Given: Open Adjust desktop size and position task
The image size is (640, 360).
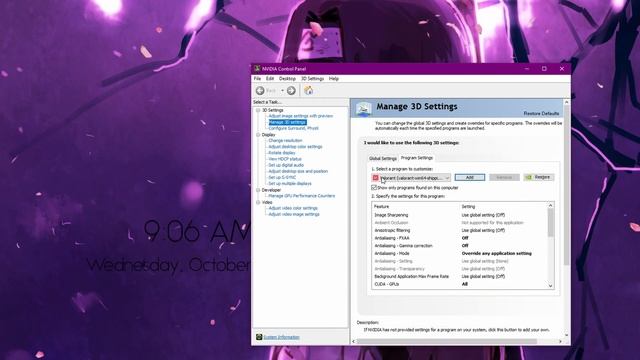Looking at the screenshot, I should click(x=298, y=171).
